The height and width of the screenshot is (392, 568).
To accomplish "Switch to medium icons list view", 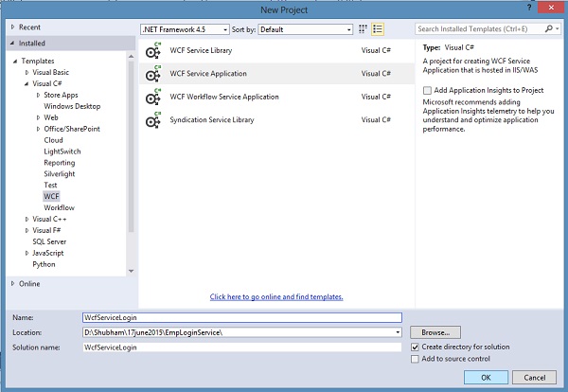I will [378, 29].
